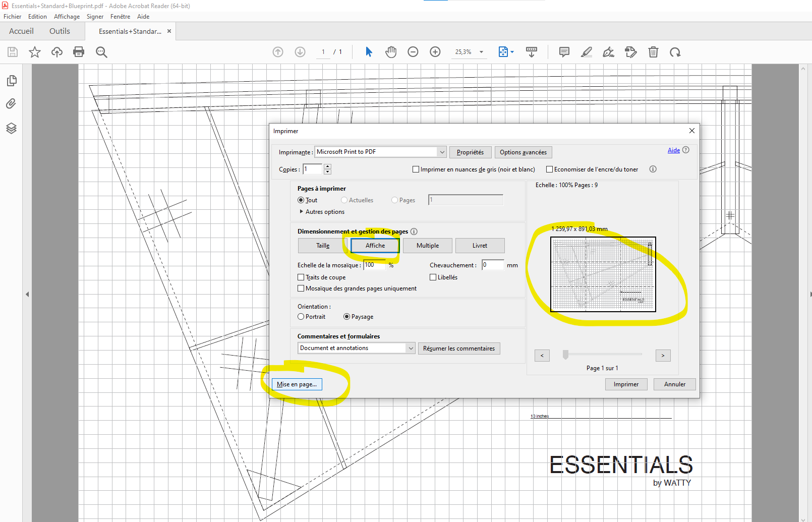This screenshot has width=812, height=522.
Task: Select the Affiche sizing button
Action: coord(375,246)
